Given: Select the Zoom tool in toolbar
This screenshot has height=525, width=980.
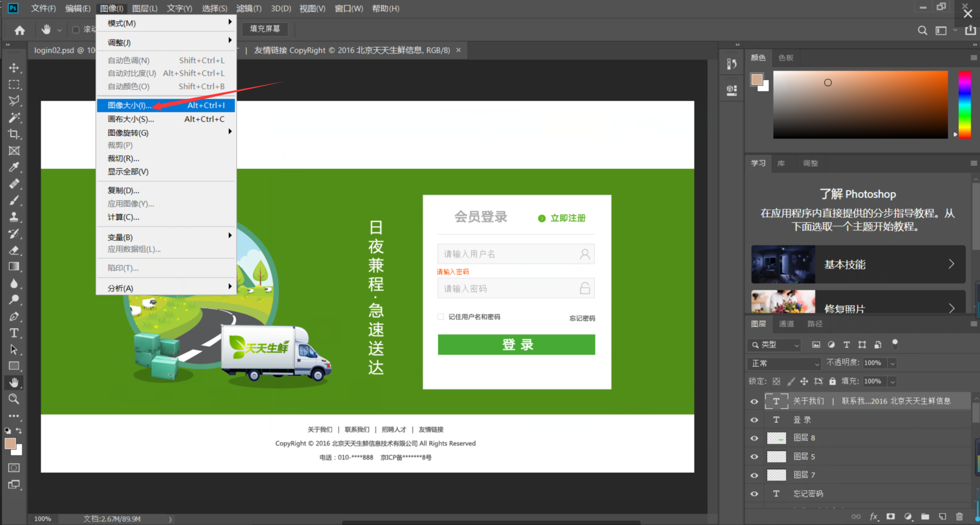Looking at the screenshot, I should [14, 399].
